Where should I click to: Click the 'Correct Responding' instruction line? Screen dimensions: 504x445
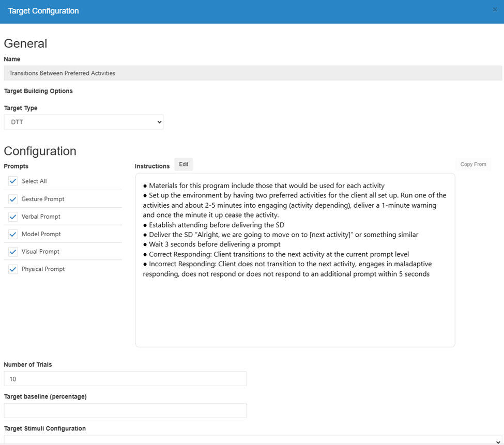pyautogui.click(x=276, y=254)
